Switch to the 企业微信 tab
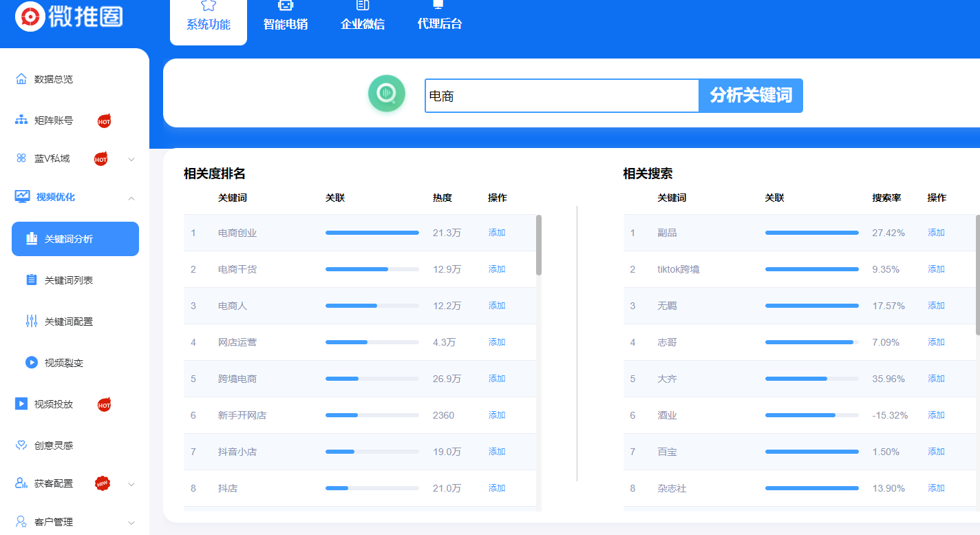The height and width of the screenshot is (535, 980). pyautogui.click(x=363, y=23)
